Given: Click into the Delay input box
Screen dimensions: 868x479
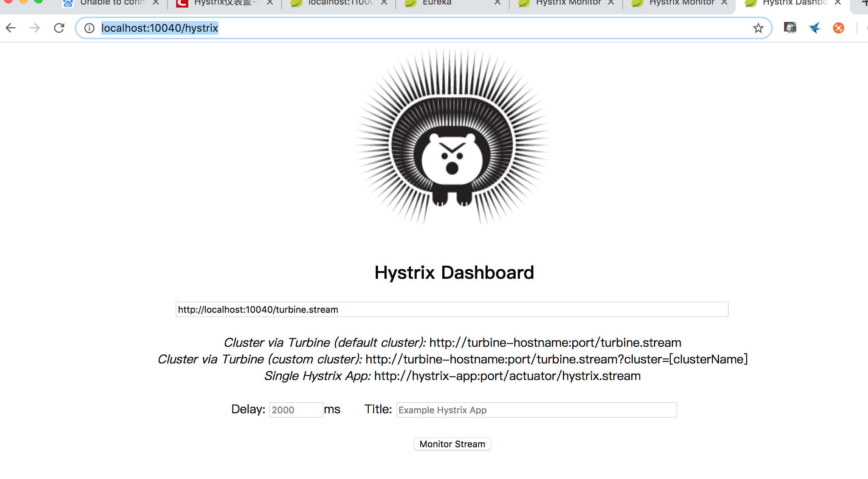Looking at the screenshot, I should (x=296, y=410).
